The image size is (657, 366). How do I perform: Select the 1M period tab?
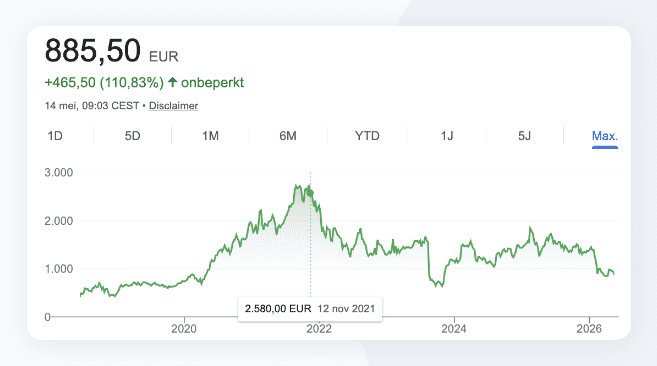click(210, 136)
